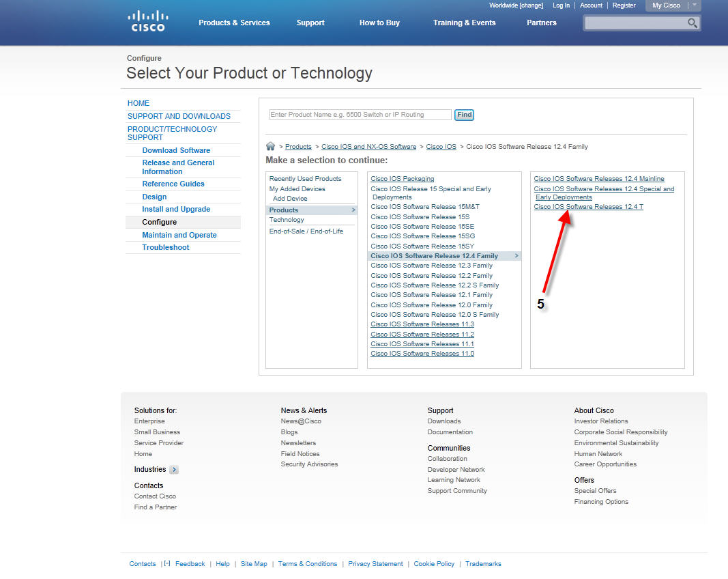Image resolution: width=728 pixels, height=579 pixels.
Task: Focus the product name input field
Action: click(360, 115)
